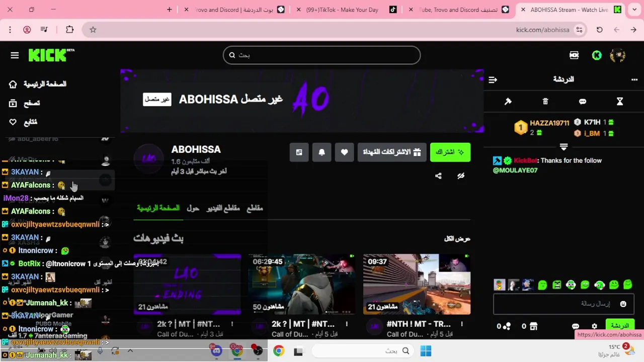Click the عرض الكل view all link
This screenshot has height=362, width=644.
457,239
